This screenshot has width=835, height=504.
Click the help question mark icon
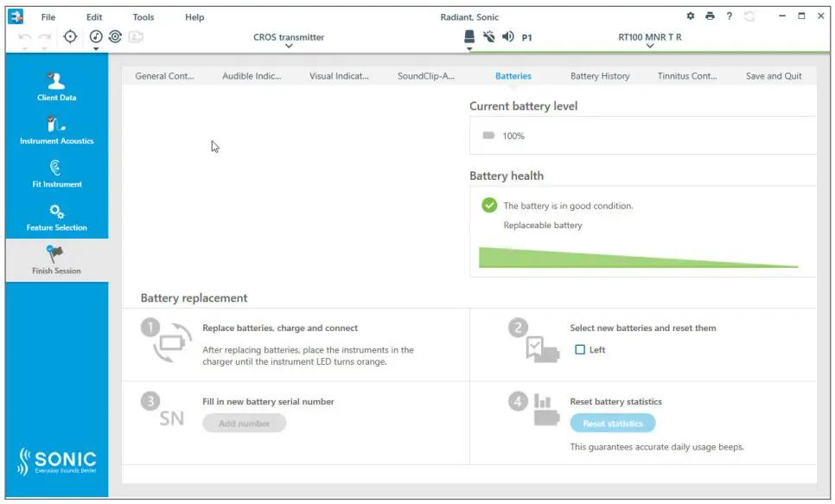pyautogui.click(x=730, y=16)
